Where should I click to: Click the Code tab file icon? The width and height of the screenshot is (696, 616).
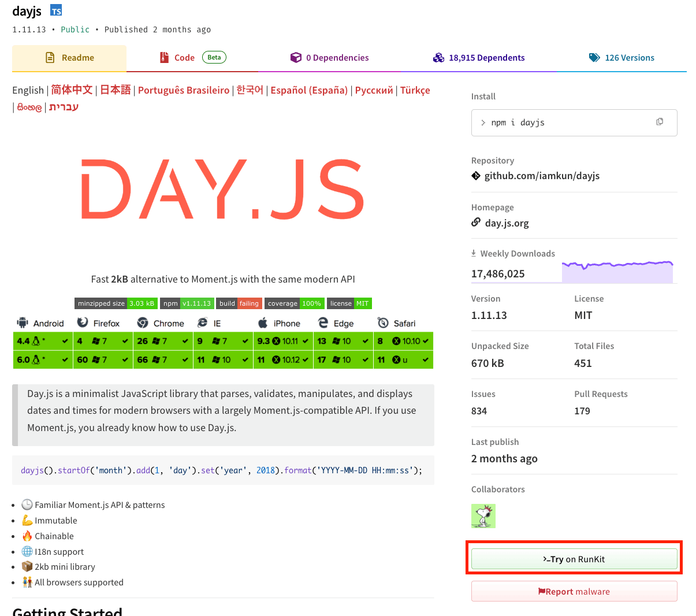[163, 58]
